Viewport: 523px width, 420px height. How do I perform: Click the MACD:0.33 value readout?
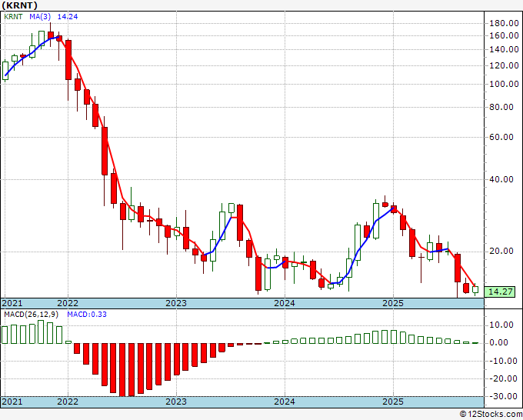(x=87, y=315)
